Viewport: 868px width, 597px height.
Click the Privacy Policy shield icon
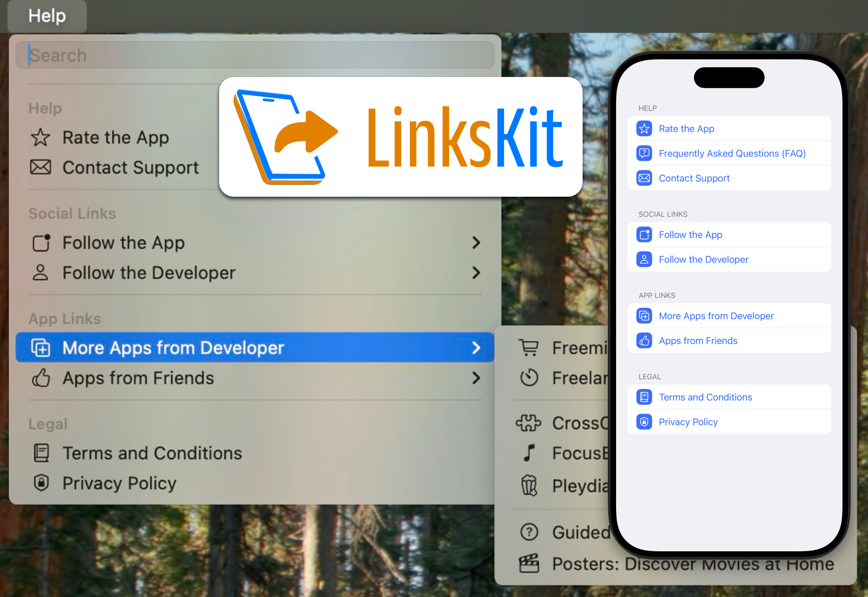(x=644, y=422)
